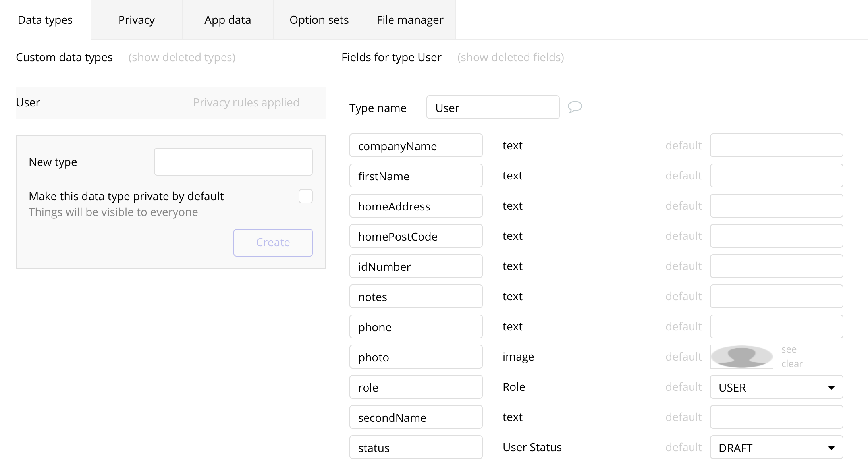Viewport: 868px width, 467px height.
Task: Click the companyName field name box
Action: coord(416,146)
